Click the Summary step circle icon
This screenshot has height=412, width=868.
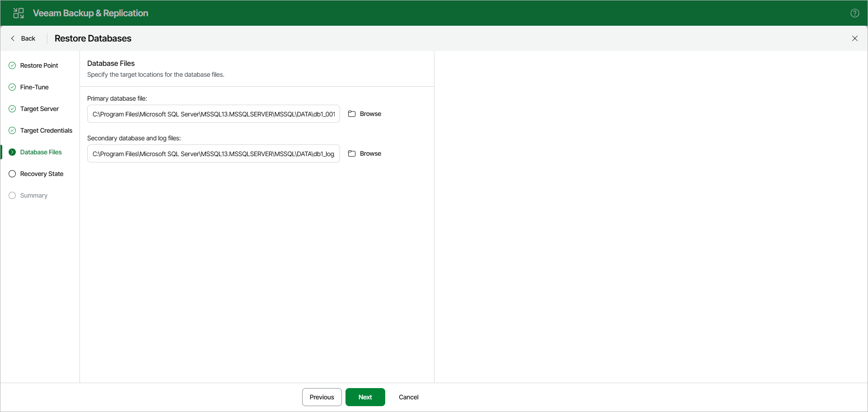coord(12,195)
